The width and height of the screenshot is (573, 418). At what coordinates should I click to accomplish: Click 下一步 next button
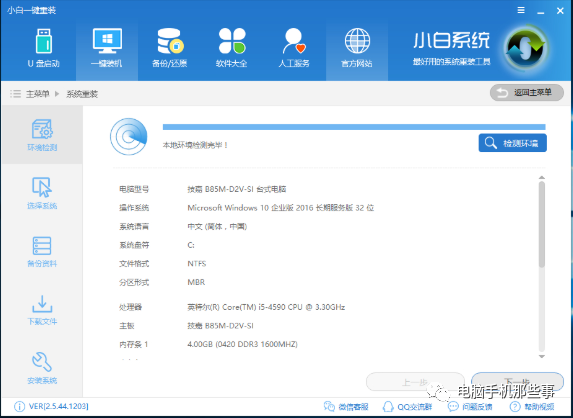tap(517, 381)
